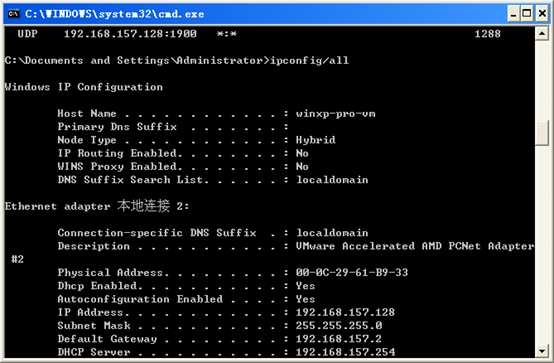The height and width of the screenshot is (363, 554).
Task: Minimize the cmd.exe window
Action: [513, 14]
